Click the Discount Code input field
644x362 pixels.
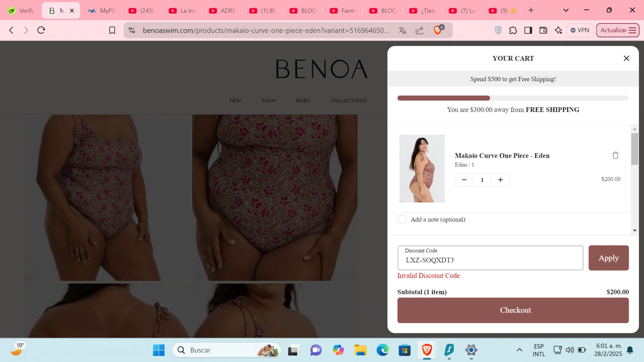point(490,258)
